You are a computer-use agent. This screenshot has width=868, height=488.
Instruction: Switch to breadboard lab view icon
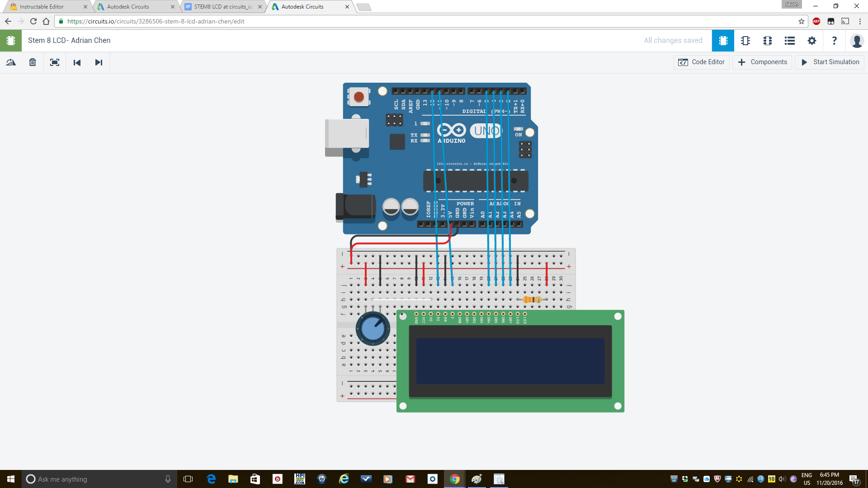(723, 41)
